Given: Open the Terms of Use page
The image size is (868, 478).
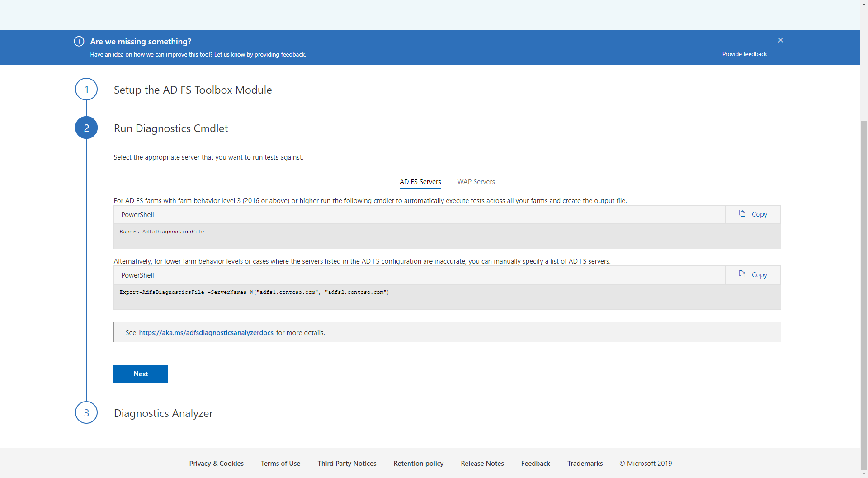Looking at the screenshot, I should click(x=280, y=463).
